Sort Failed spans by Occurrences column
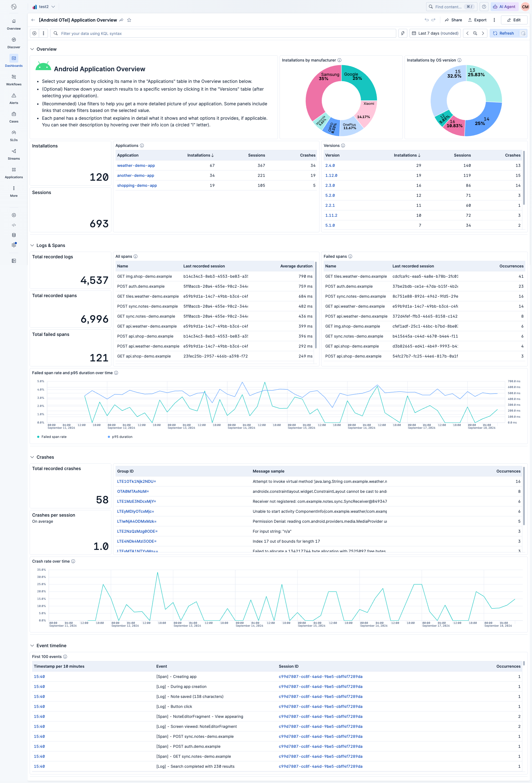Viewport: 532px width, 783px height. pos(511,266)
